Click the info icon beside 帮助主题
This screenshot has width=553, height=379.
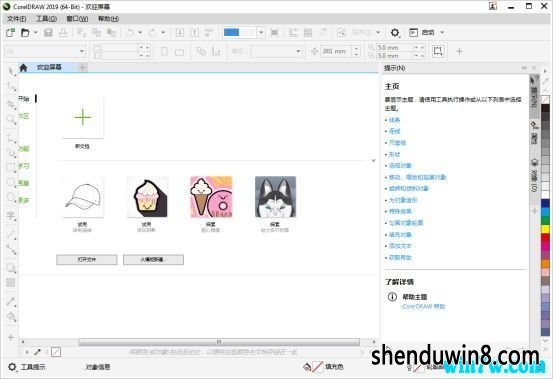pyautogui.click(x=392, y=297)
